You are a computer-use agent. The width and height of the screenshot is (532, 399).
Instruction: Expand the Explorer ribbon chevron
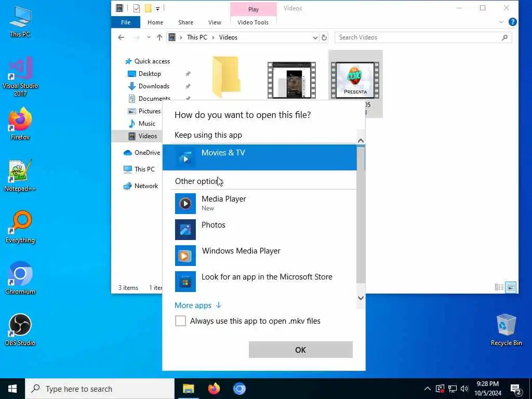[501, 22]
